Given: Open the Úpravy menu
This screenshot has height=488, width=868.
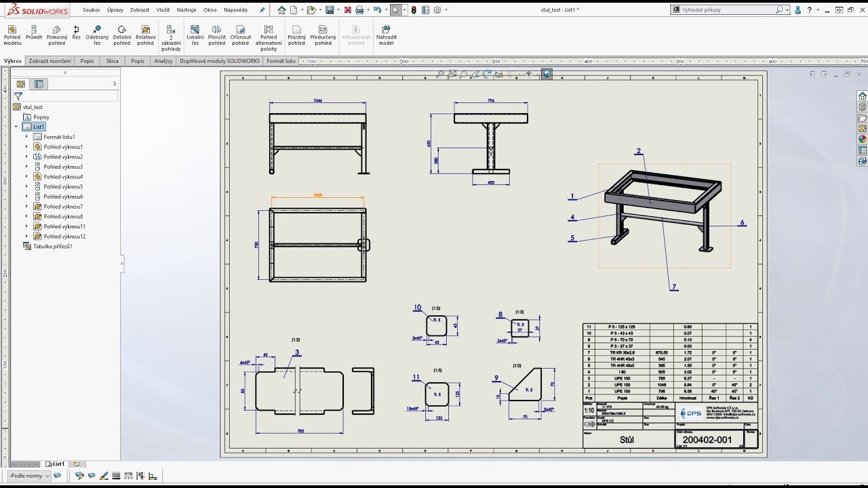Looking at the screenshot, I should [115, 10].
